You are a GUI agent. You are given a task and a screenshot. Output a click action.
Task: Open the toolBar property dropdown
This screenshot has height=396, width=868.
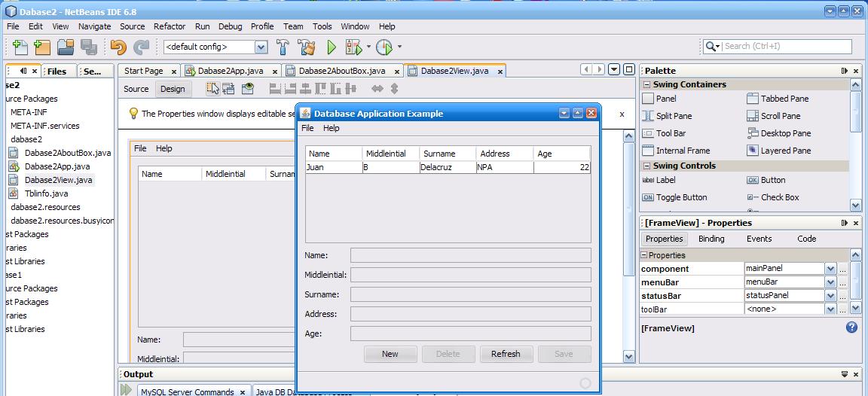coord(830,309)
